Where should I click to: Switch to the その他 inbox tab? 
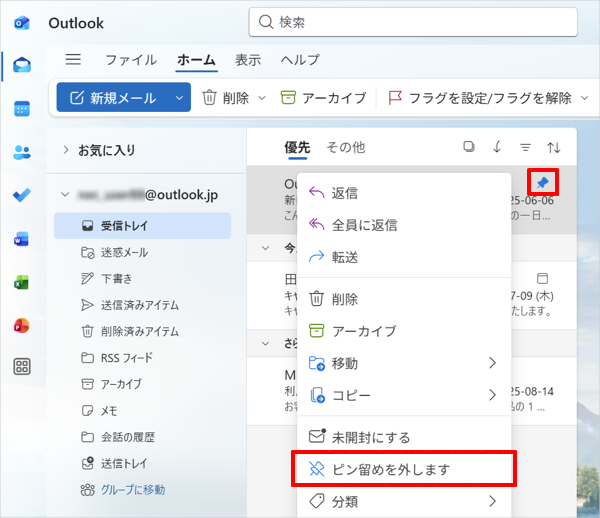346,147
